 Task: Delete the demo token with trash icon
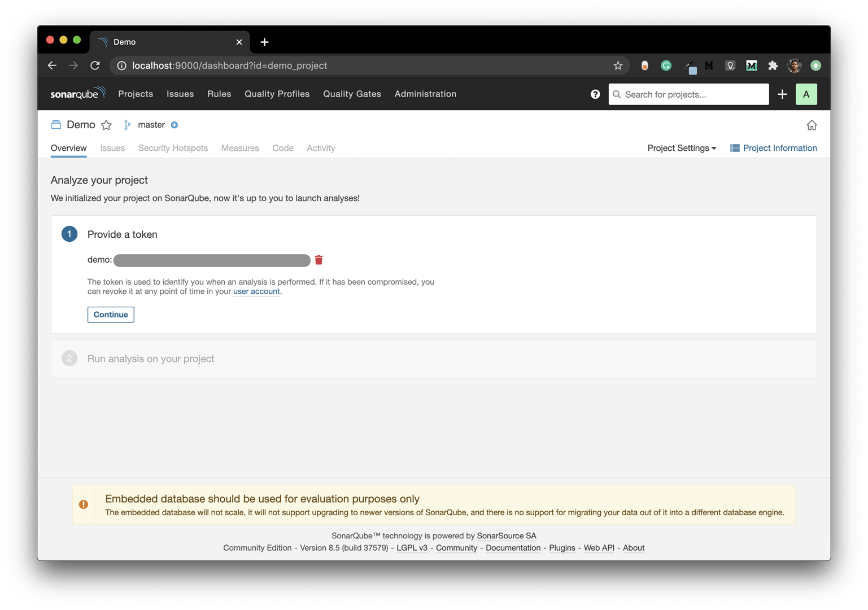click(x=319, y=260)
